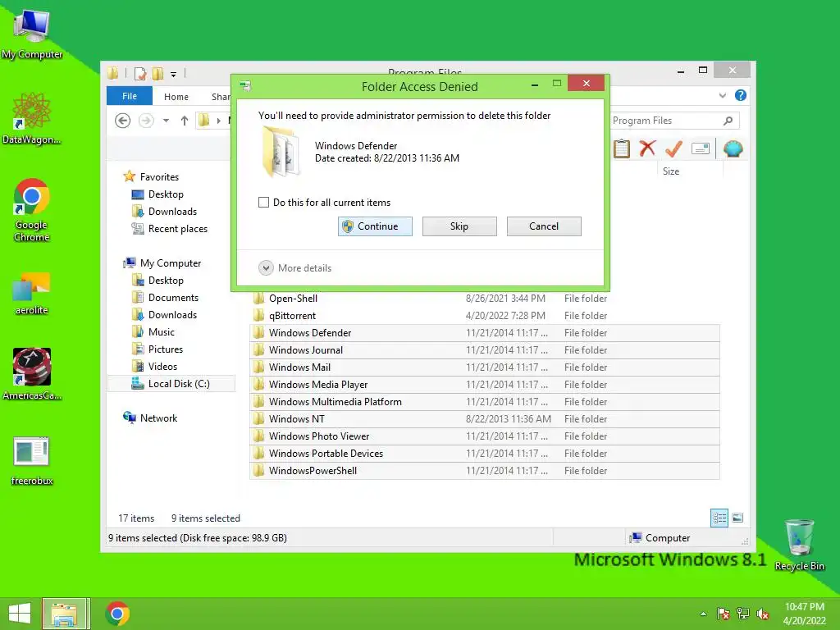Click the Size column header
Screen dimensions: 840x630
[689, 171]
